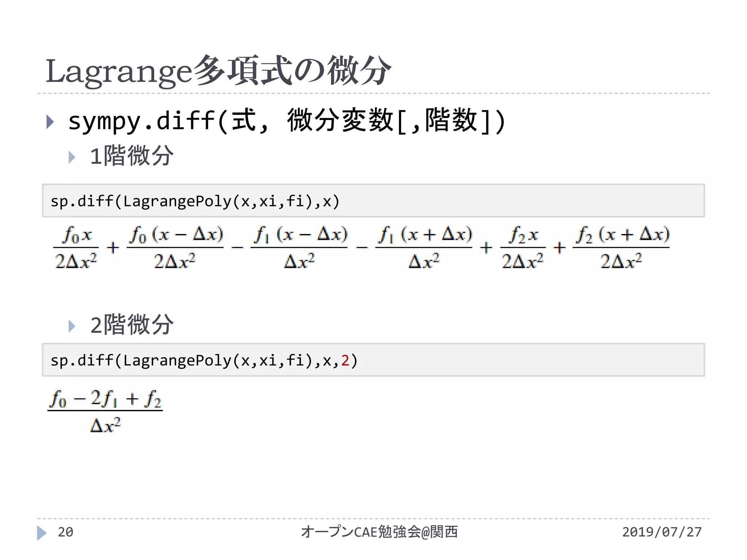Click the footer triangle beside page number 20
Screen dimensions: 747x560
pyautogui.click(x=42, y=533)
